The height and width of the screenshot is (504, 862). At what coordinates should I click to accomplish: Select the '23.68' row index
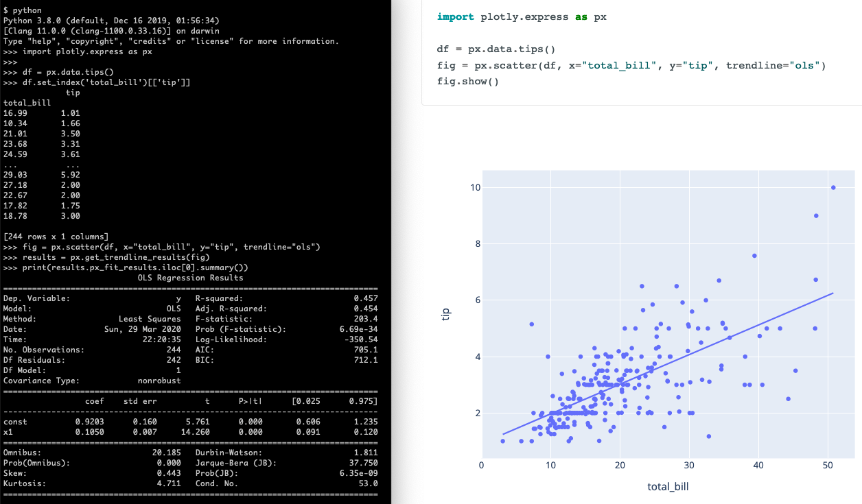pos(16,144)
